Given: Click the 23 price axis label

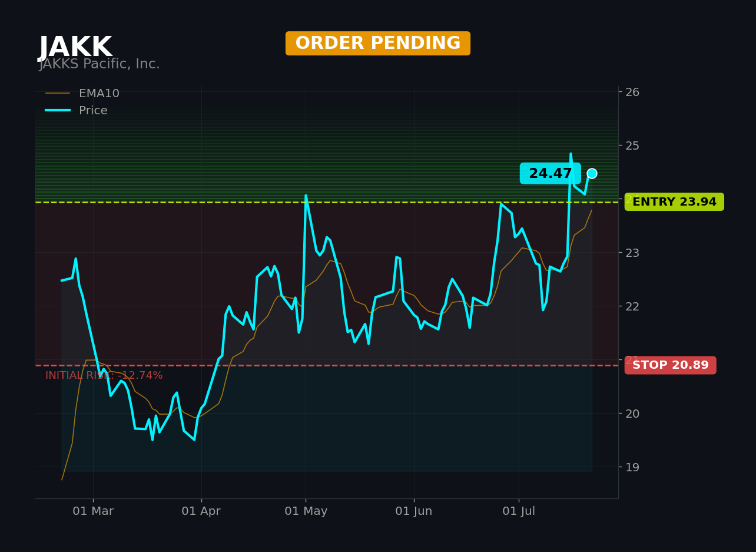Looking at the screenshot, I should click(x=632, y=253).
